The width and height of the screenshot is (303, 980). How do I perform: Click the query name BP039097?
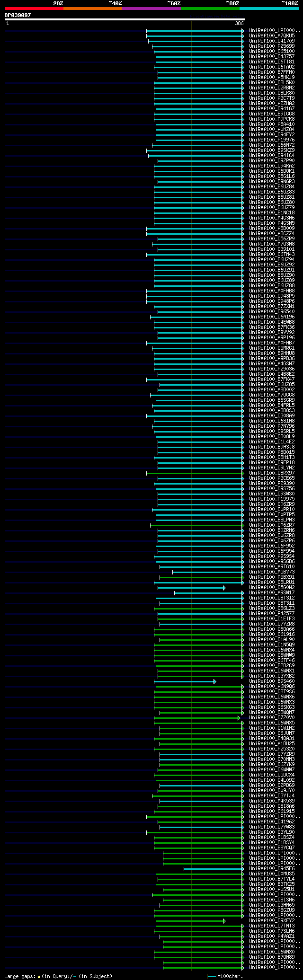click(18, 15)
